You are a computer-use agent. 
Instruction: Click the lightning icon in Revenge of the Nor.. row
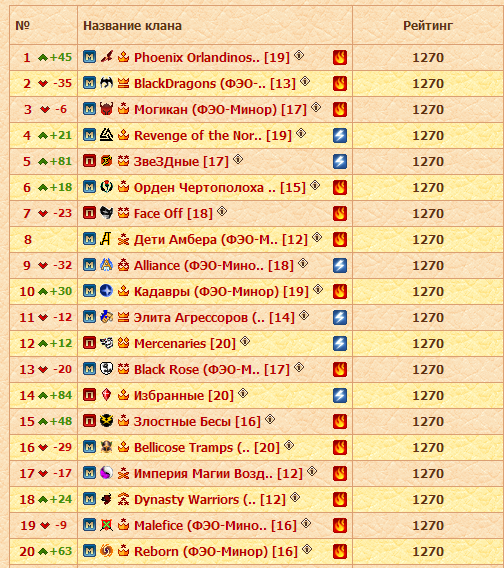[340, 135]
